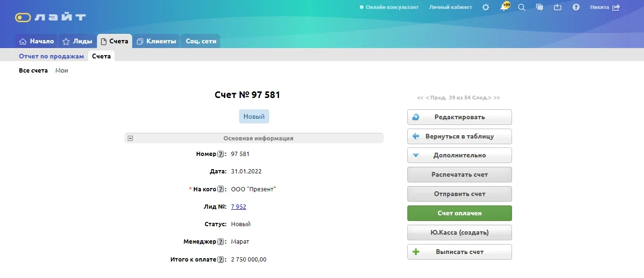This screenshot has height=278, width=644.
Task: Go to previous invoice via Пред.
Action: (x=436, y=98)
